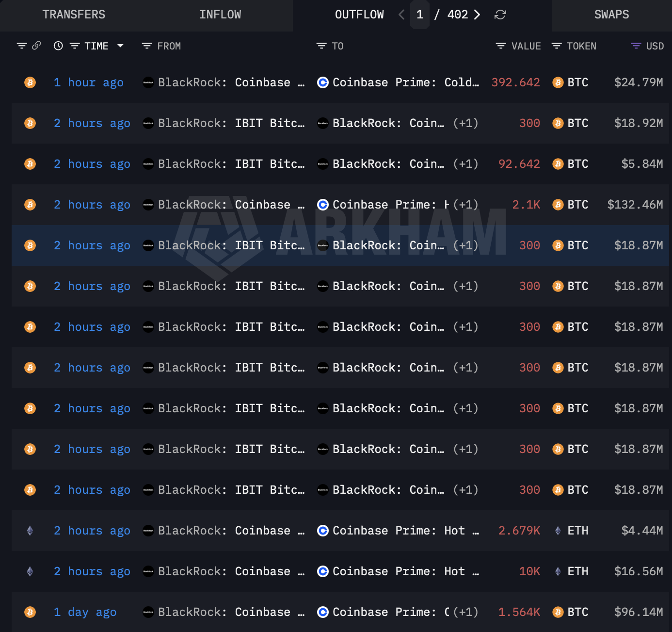Switch to the INFLOW tab
The width and height of the screenshot is (672, 632).
click(220, 15)
